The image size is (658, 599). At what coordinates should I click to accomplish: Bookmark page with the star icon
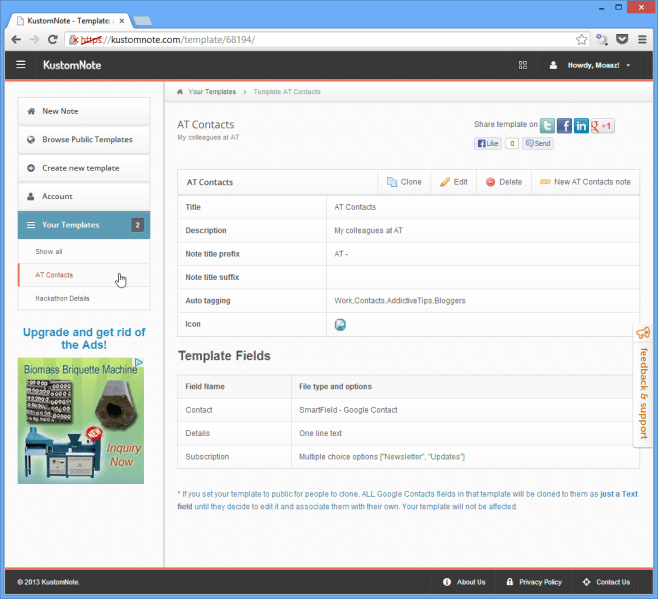[582, 39]
